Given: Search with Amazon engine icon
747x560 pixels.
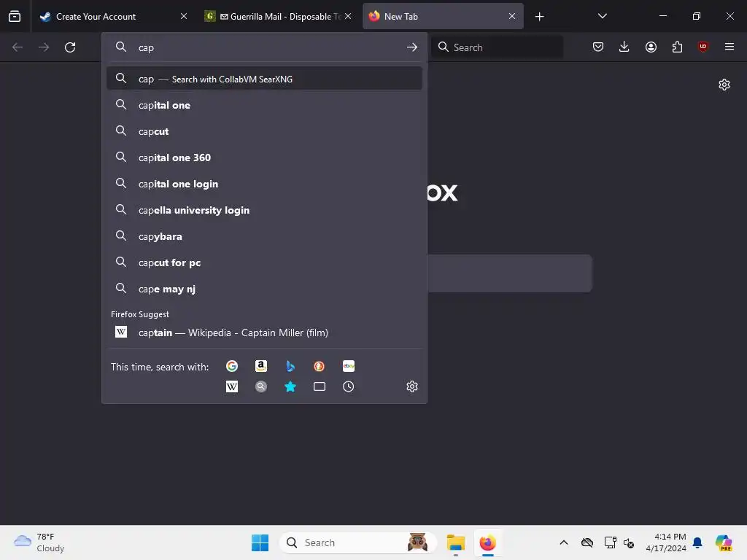Looking at the screenshot, I should coord(261,366).
